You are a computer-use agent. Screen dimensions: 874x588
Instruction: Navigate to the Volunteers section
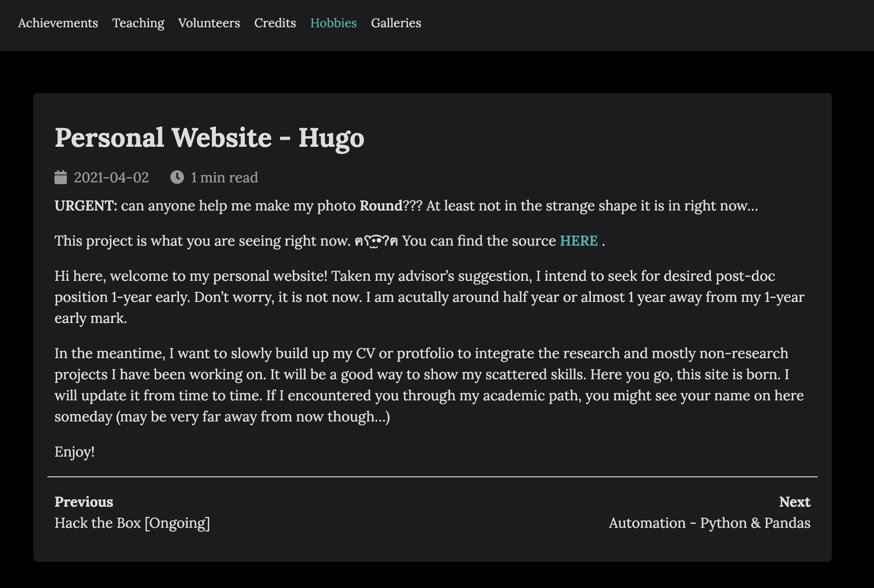click(209, 23)
